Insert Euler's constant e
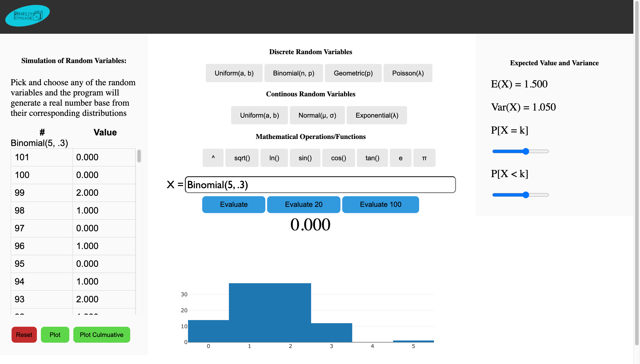 click(x=400, y=158)
